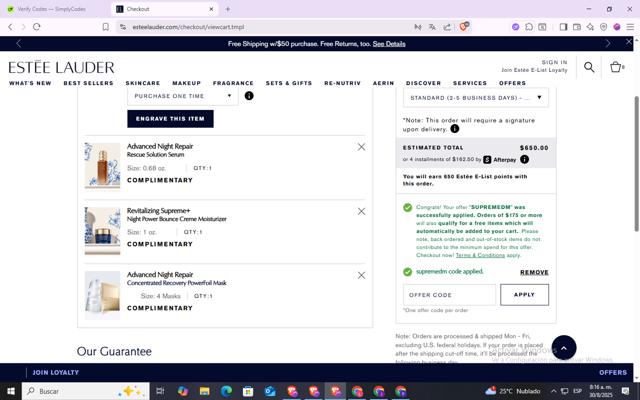Click the Rescue Solution Serum thumbnail
The image size is (640, 400).
[x=102, y=166]
